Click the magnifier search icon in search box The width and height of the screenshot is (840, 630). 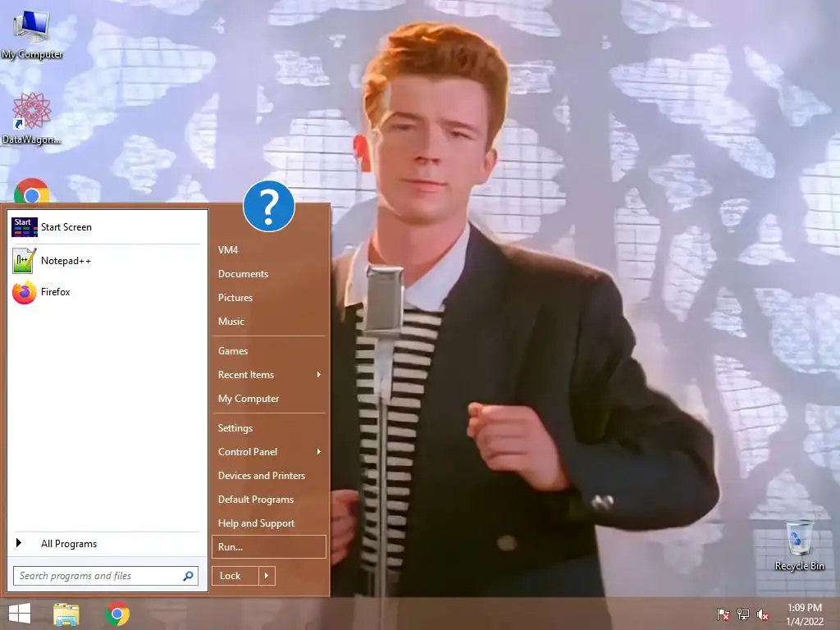188,576
